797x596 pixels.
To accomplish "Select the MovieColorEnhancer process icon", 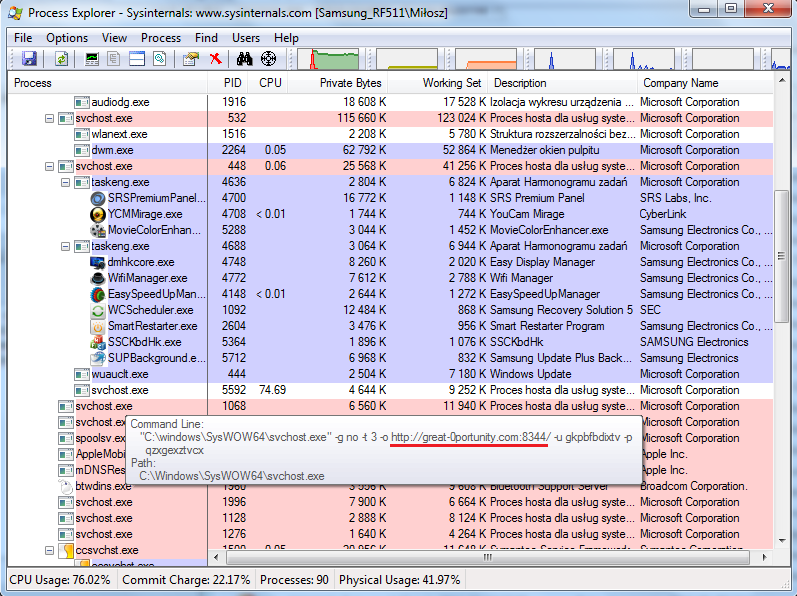I will pos(98,230).
